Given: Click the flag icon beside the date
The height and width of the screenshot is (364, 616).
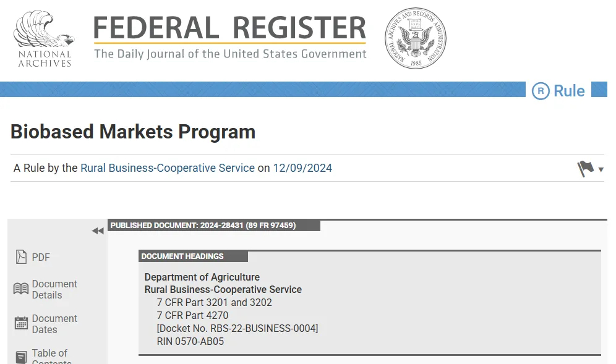Looking at the screenshot, I should point(585,169).
